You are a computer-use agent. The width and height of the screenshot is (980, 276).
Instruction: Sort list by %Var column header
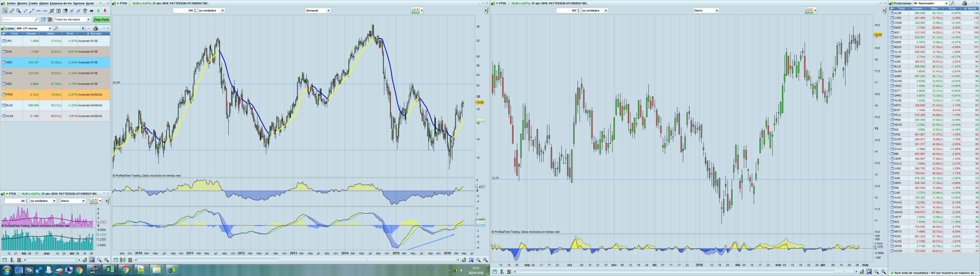(x=70, y=34)
